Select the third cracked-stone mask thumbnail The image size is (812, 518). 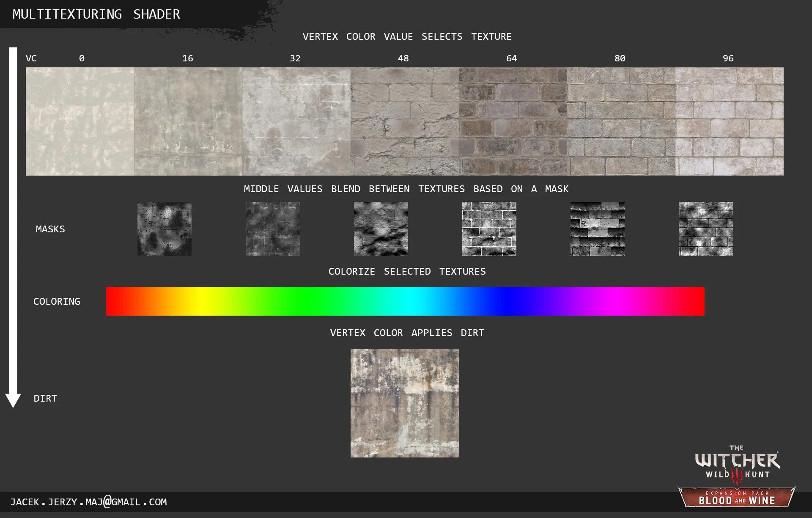pyautogui.click(x=381, y=229)
